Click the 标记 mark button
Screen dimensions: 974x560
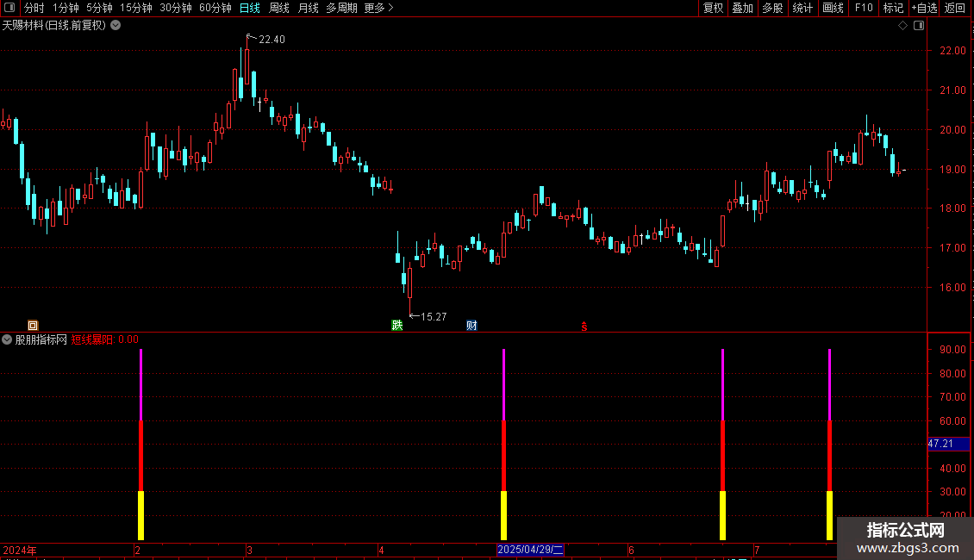(x=893, y=8)
